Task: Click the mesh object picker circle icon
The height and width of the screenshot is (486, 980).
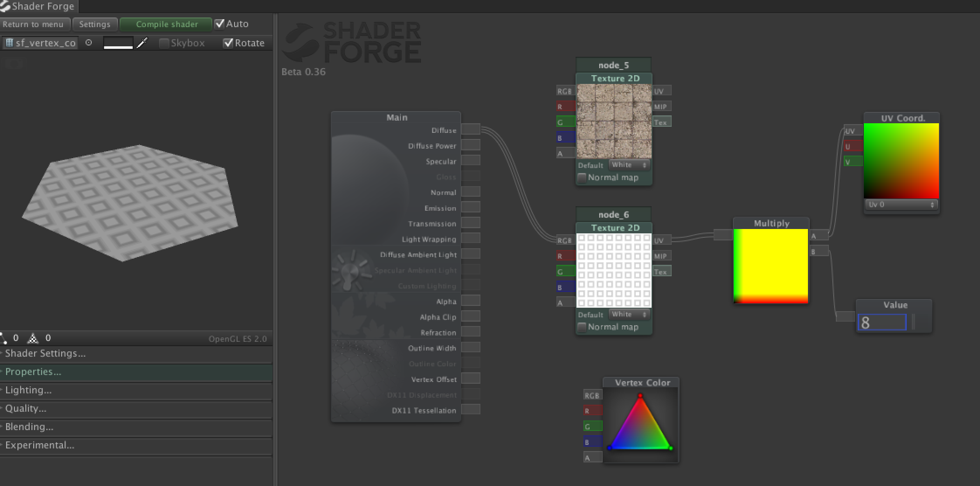Action: (x=89, y=43)
